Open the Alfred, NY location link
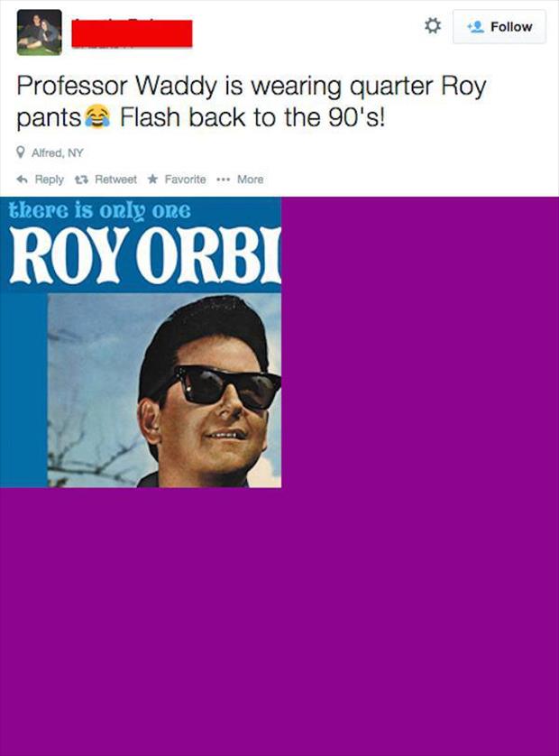Screen dimensions: 559x756 coord(58,152)
